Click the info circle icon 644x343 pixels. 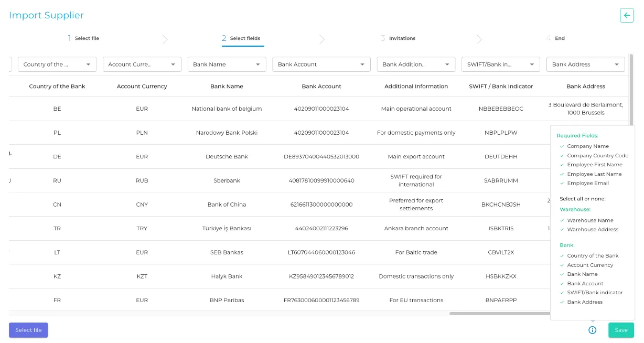592,330
